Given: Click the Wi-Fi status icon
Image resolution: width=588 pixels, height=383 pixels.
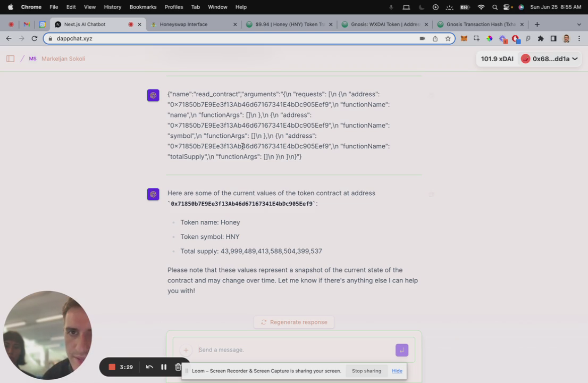Looking at the screenshot, I should coord(481,7).
